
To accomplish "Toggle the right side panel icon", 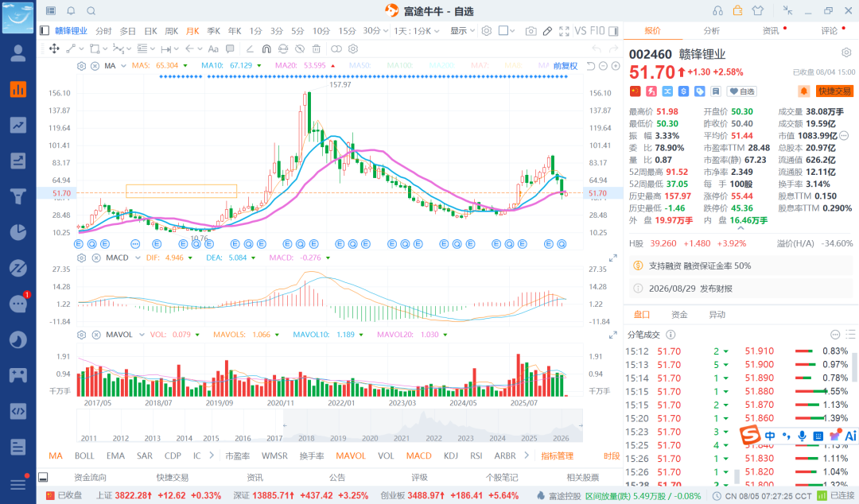I will tap(613, 31).
